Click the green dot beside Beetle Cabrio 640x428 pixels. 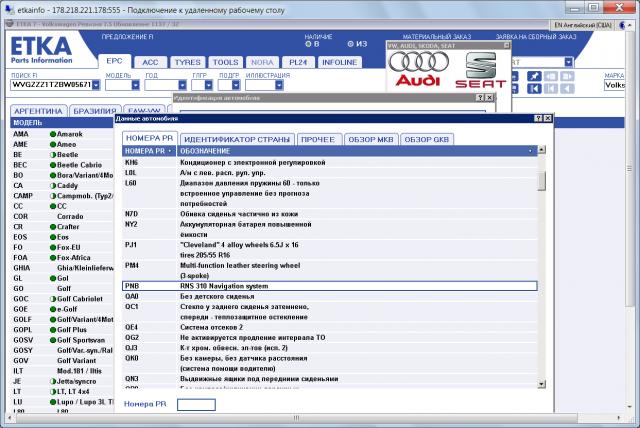(53, 165)
